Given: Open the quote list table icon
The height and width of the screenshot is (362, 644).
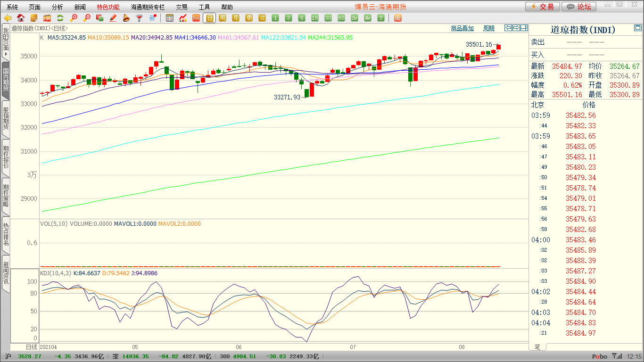Looking at the screenshot, I should [170, 18].
